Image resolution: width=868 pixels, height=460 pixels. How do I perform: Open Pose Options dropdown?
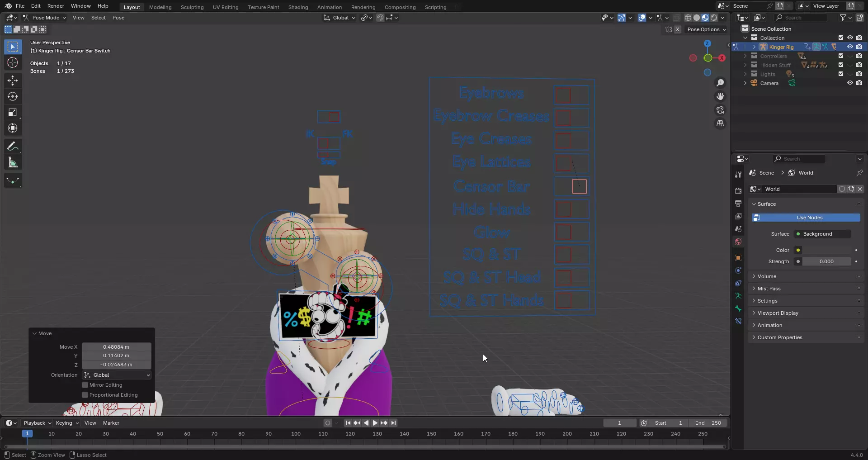pos(707,29)
